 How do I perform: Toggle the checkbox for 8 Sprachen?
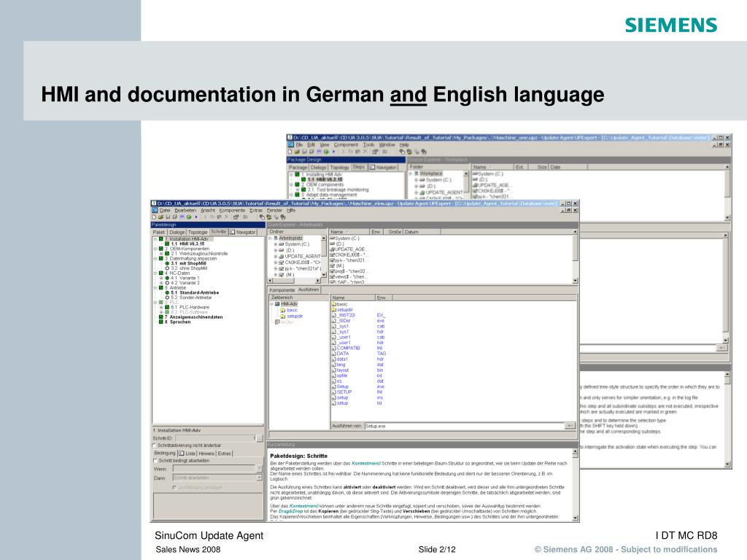click(161, 322)
